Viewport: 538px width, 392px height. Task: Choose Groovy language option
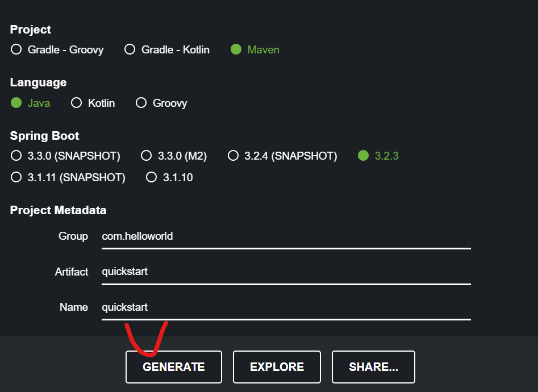click(x=161, y=103)
